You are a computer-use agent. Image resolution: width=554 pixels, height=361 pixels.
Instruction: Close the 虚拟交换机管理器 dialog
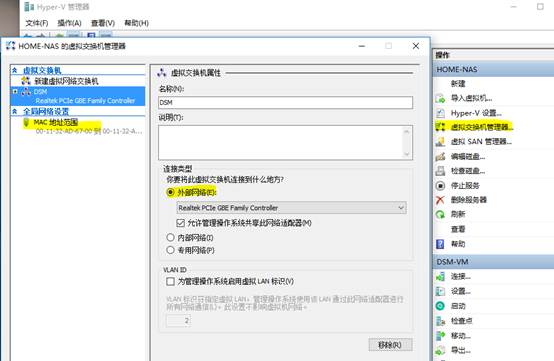(x=416, y=46)
